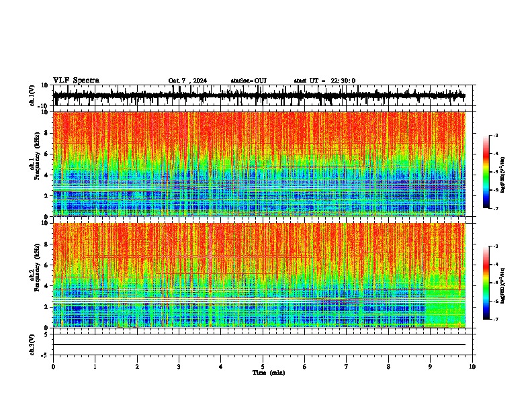Click the ch.2 "Frequency (kHz)" axis label
The image size is (532, 411).
pos(36,267)
